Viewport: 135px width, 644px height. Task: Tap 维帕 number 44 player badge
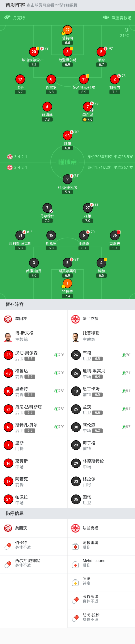tap(67, 135)
